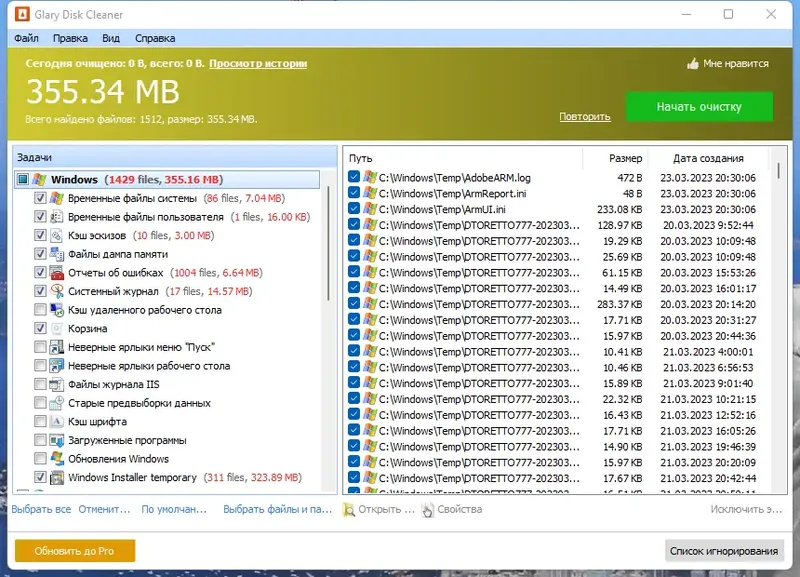Uncheck AdobeARM.log file checkbox
800x577 pixels.
tap(354, 177)
